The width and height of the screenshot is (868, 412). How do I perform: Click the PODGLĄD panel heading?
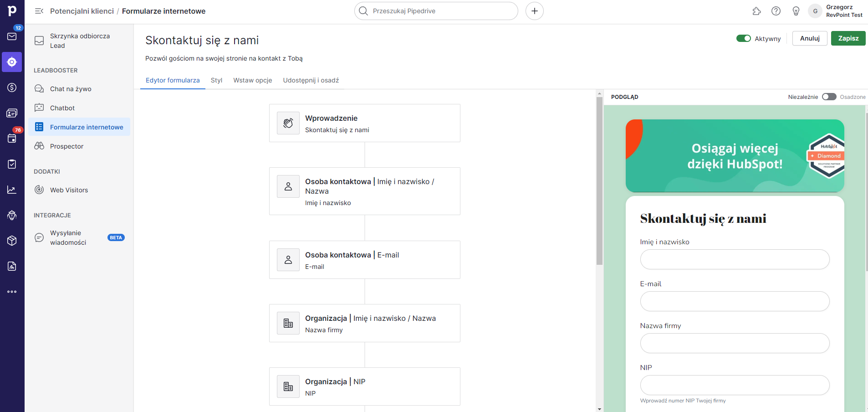[624, 97]
